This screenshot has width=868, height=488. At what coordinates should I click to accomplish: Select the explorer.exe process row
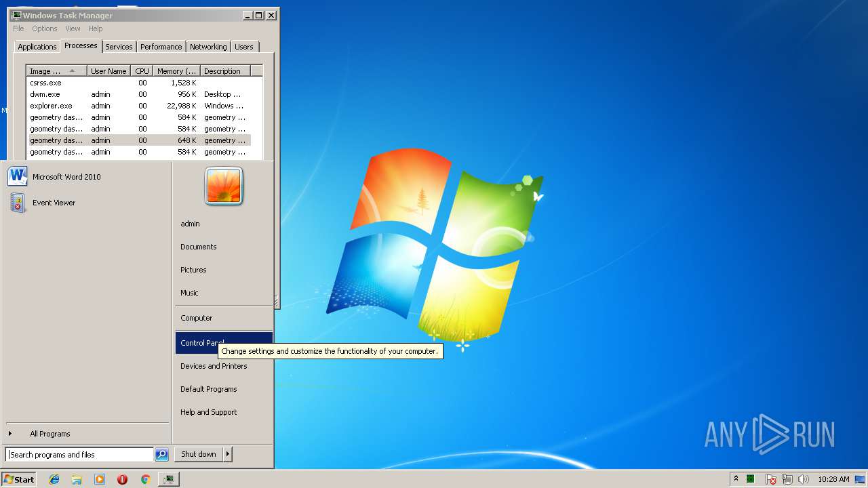[138, 106]
